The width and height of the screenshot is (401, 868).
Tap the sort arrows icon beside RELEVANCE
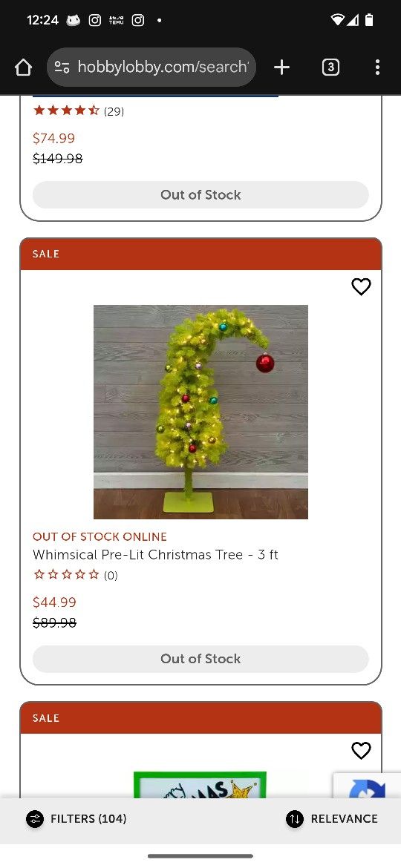click(x=295, y=819)
